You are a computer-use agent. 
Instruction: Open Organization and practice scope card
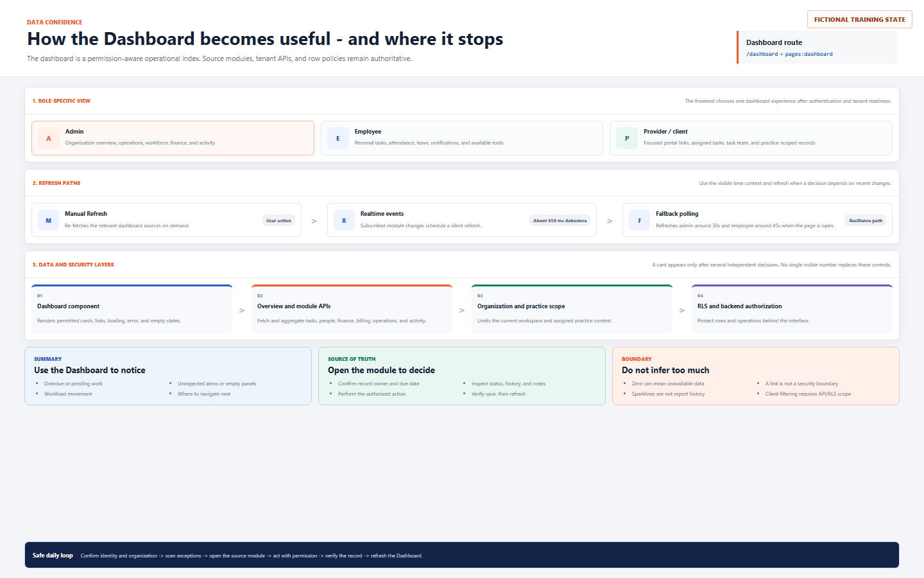click(x=572, y=309)
